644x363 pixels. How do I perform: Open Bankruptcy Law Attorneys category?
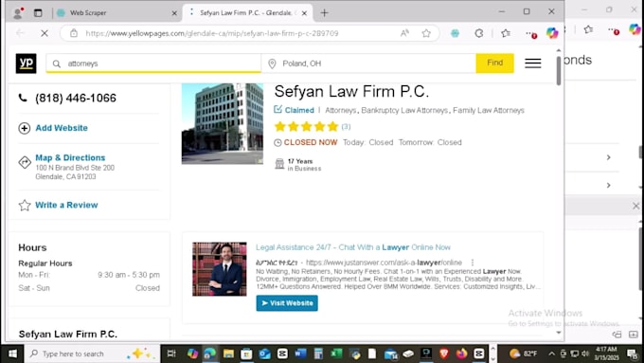pyautogui.click(x=404, y=110)
